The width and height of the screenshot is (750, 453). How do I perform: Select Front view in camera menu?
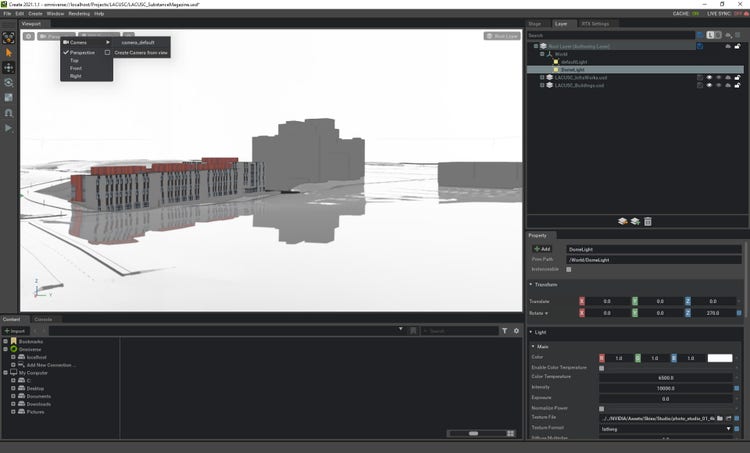pos(76,68)
